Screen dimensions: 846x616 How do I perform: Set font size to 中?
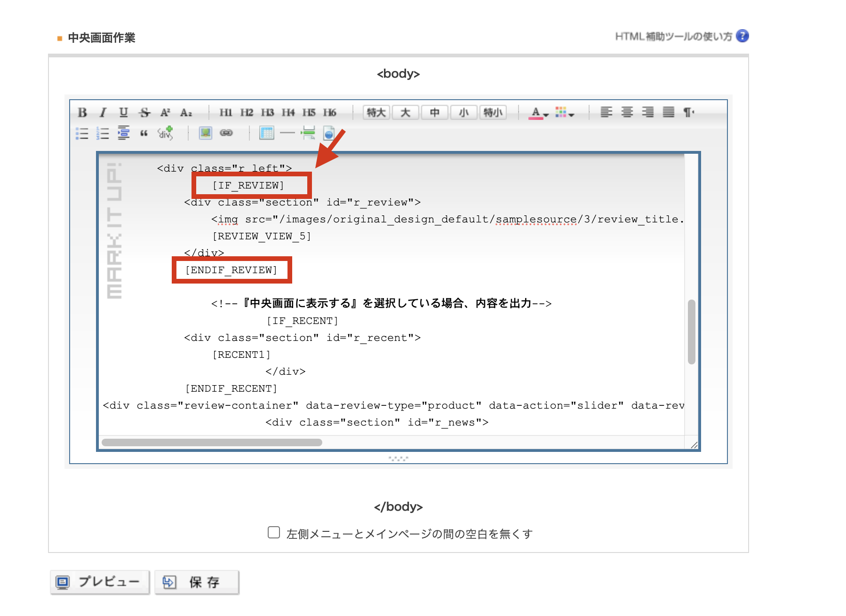(435, 112)
